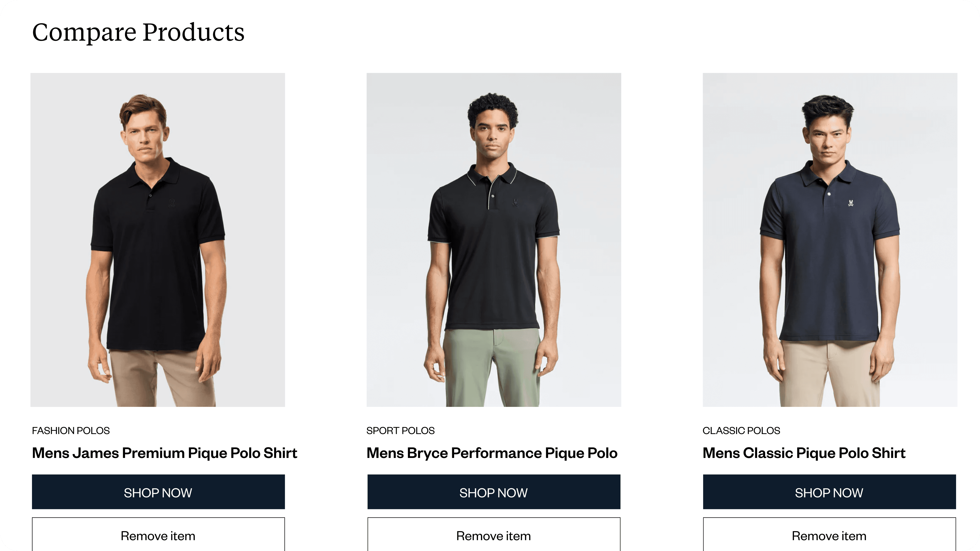
Task: Click the Compare Products heading
Action: click(138, 32)
